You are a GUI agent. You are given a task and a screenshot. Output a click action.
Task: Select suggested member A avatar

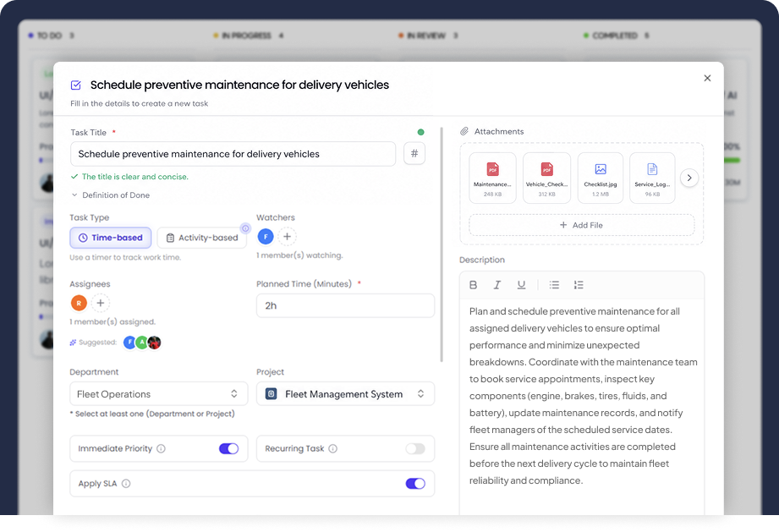142,343
